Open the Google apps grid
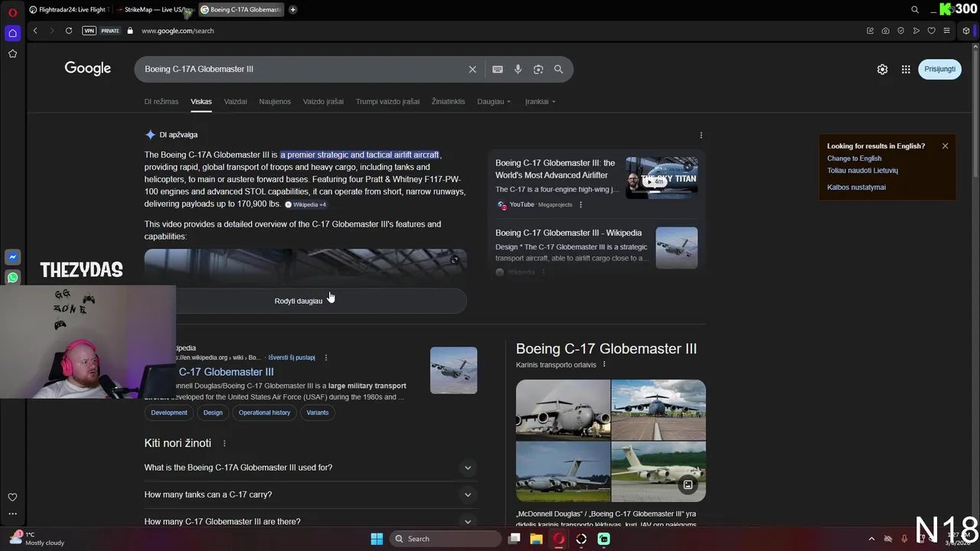The height and width of the screenshot is (551, 980). [x=906, y=69]
